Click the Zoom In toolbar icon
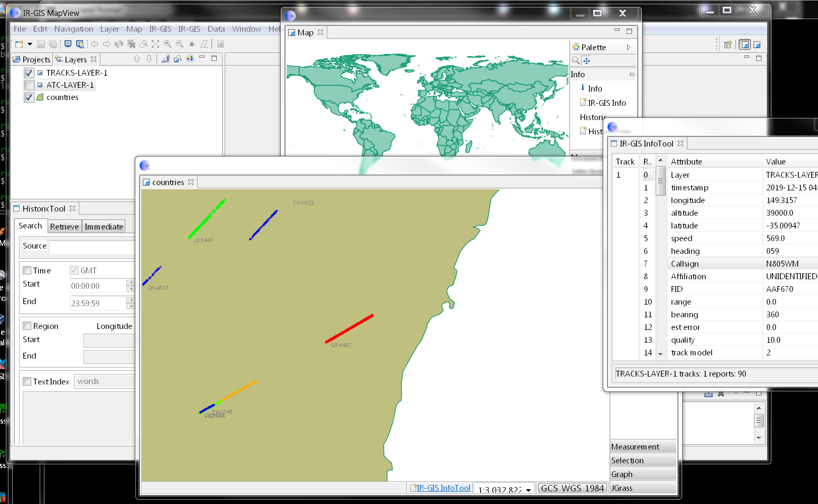The height and width of the screenshot is (504, 818). 168,44
